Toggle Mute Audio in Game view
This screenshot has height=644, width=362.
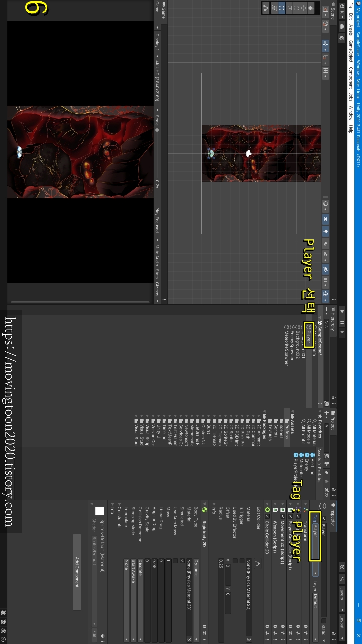coord(157,255)
